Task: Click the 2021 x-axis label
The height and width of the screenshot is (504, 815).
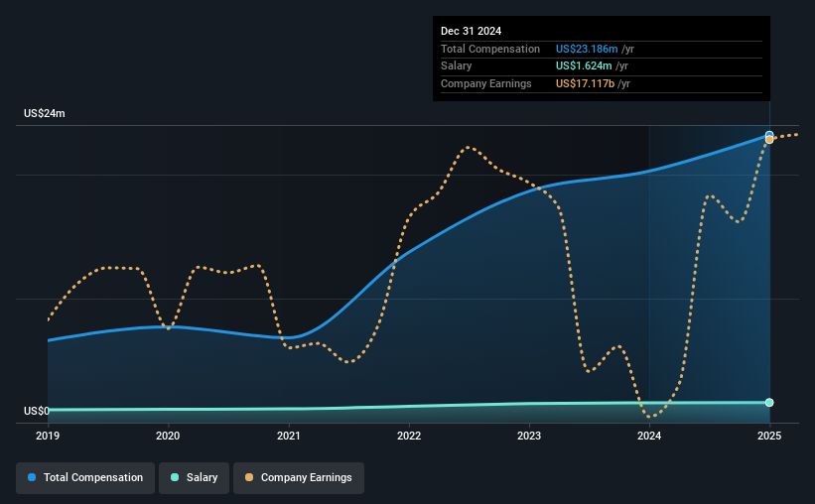Action: point(289,436)
